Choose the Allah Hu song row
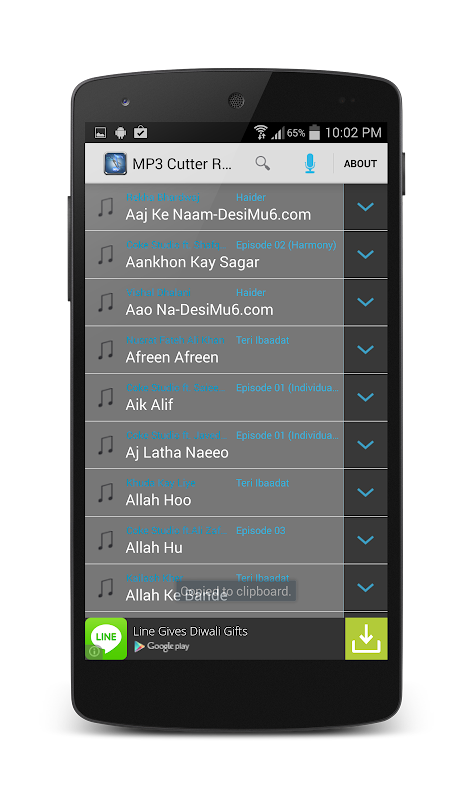The image size is (473, 800). pyautogui.click(x=214, y=540)
